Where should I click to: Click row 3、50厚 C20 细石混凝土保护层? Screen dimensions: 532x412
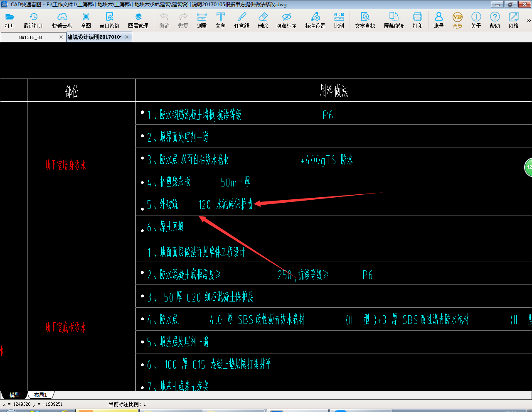[200, 297]
